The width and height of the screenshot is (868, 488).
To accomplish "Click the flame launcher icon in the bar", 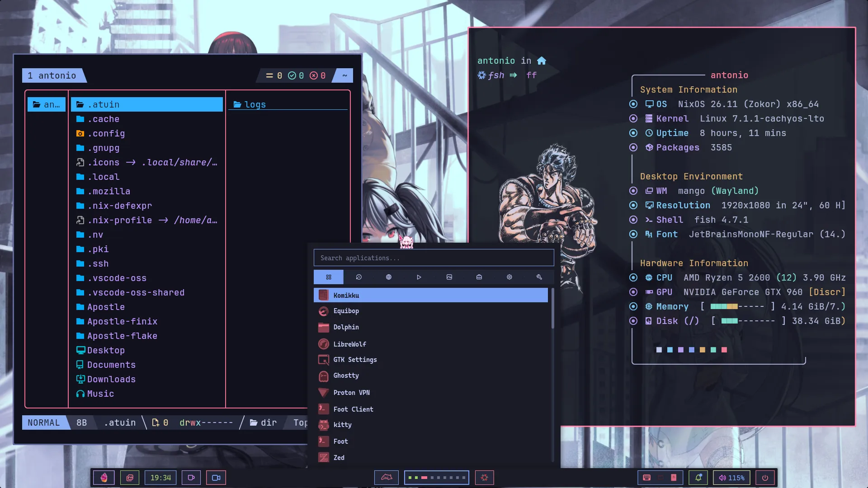I will (104, 478).
